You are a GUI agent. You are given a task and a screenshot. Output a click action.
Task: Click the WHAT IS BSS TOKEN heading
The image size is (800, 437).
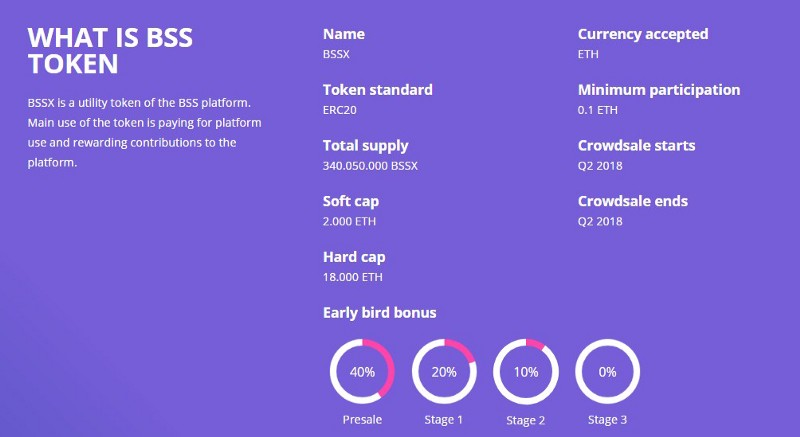110,50
